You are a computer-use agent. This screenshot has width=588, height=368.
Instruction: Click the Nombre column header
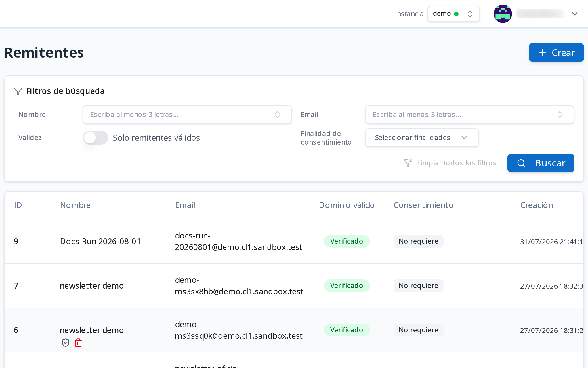click(x=75, y=205)
